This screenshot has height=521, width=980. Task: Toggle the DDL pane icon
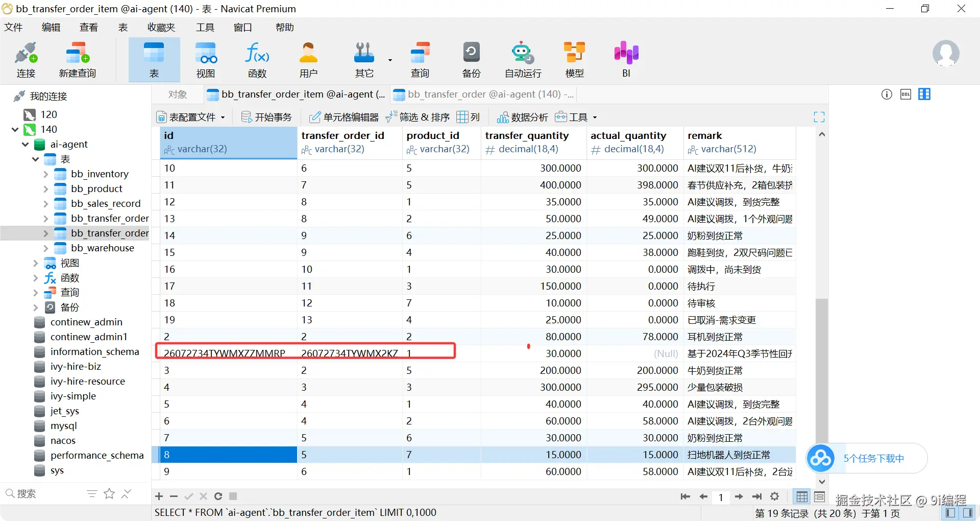[905, 94]
